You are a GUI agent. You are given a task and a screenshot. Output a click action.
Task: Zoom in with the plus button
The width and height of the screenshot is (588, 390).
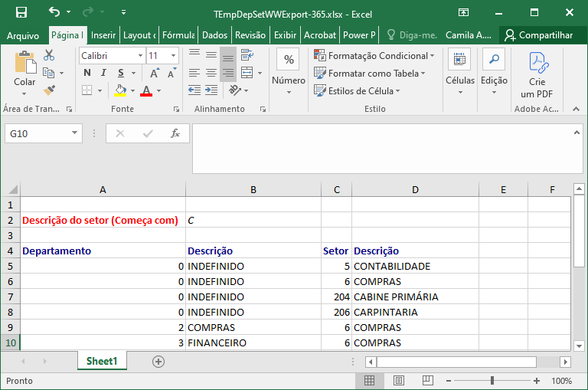click(537, 381)
